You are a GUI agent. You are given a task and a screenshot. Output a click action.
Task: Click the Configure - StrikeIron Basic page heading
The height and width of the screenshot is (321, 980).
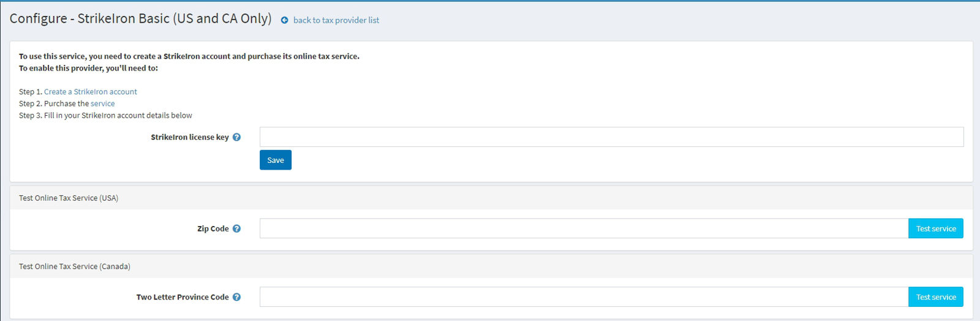tap(140, 19)
